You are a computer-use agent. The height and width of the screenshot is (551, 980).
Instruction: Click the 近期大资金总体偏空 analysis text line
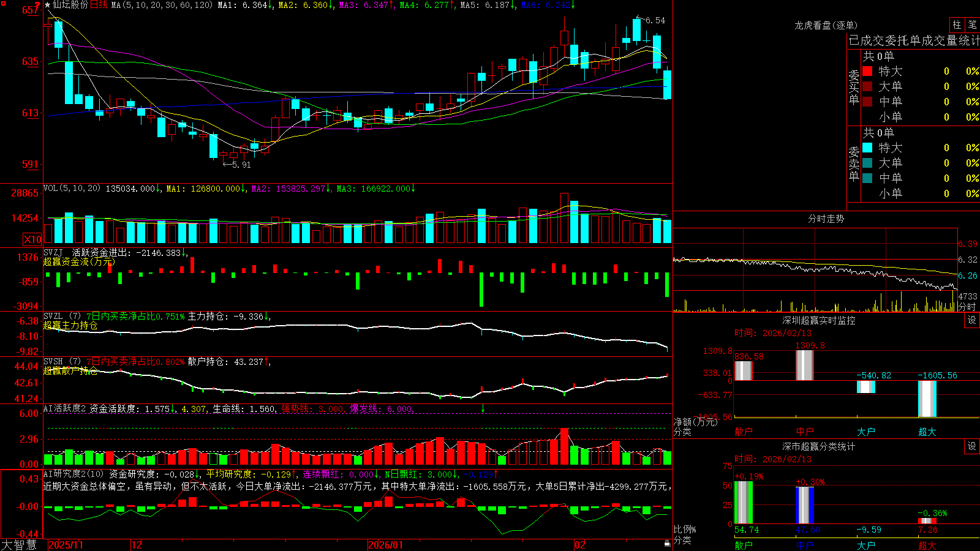point(357,486)
